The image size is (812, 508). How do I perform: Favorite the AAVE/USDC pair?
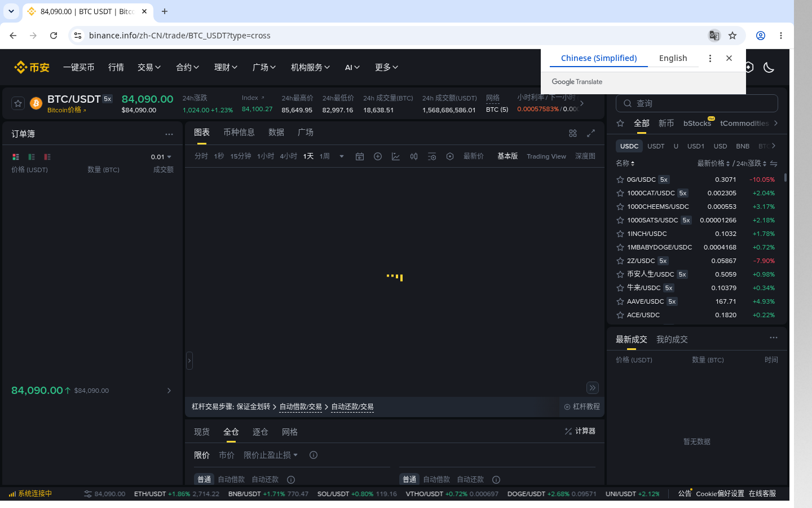620,301
